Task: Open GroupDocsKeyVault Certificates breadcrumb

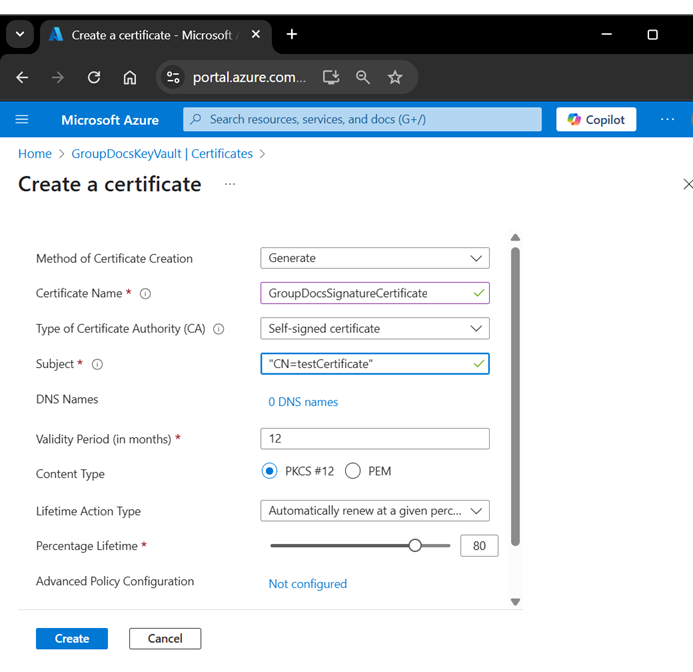Action: [x=162, y=154]
